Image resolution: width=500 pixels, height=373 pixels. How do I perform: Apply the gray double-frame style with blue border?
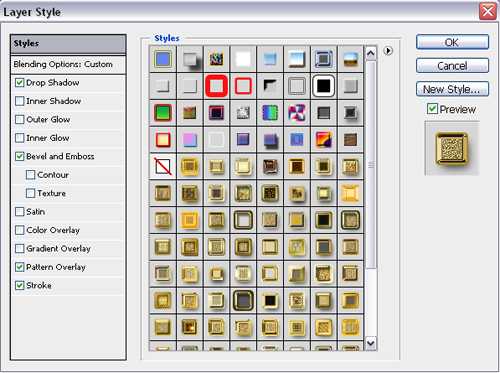click(323, 59)
